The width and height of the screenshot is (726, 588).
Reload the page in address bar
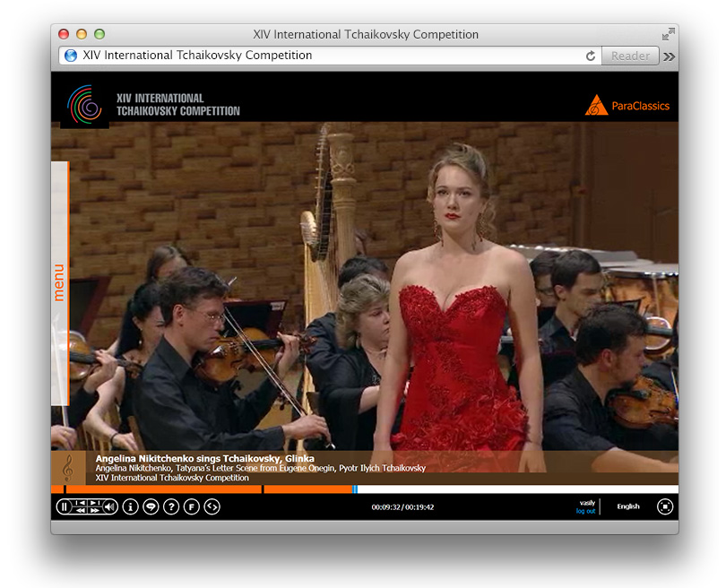[591, 56]
